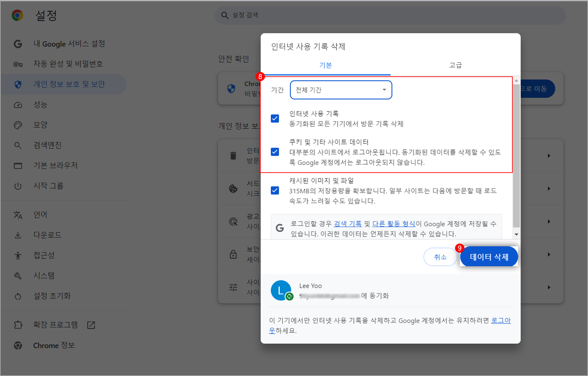Select the 성능 speedometer icon
Screen dimensions: 588x376
(x=18, y=104)
